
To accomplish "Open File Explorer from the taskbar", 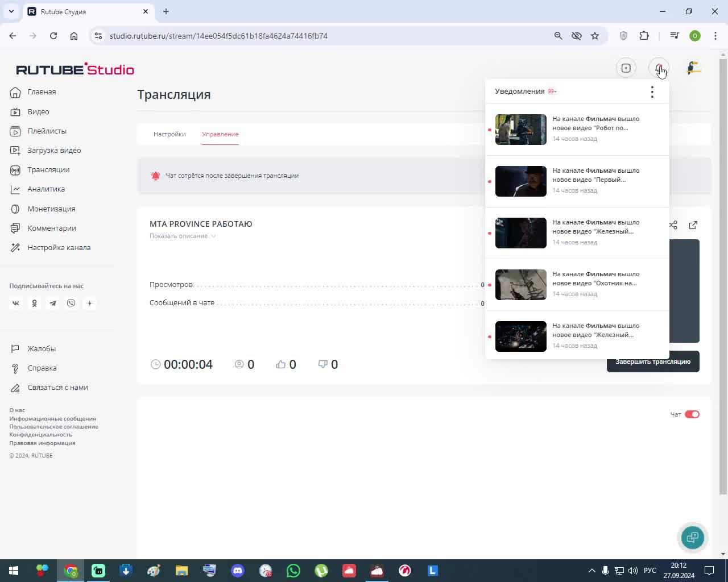I will [181, 571].
